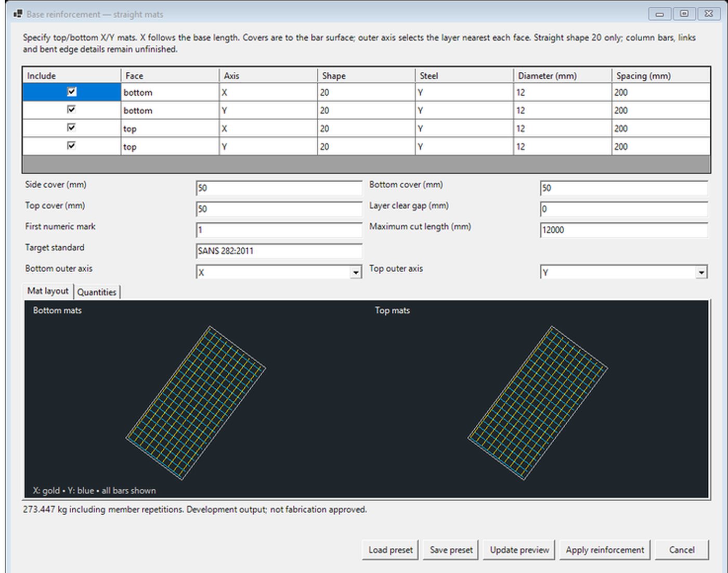
Task: Select the Axis cell of the bottom Y row
Action: click(x=268, y=110)
